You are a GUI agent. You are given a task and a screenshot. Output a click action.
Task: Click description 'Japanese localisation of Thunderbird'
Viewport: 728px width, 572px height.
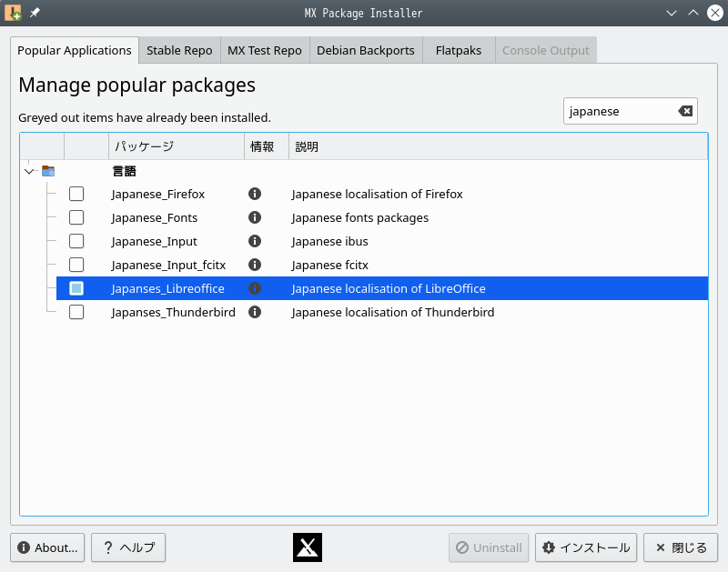393,312
